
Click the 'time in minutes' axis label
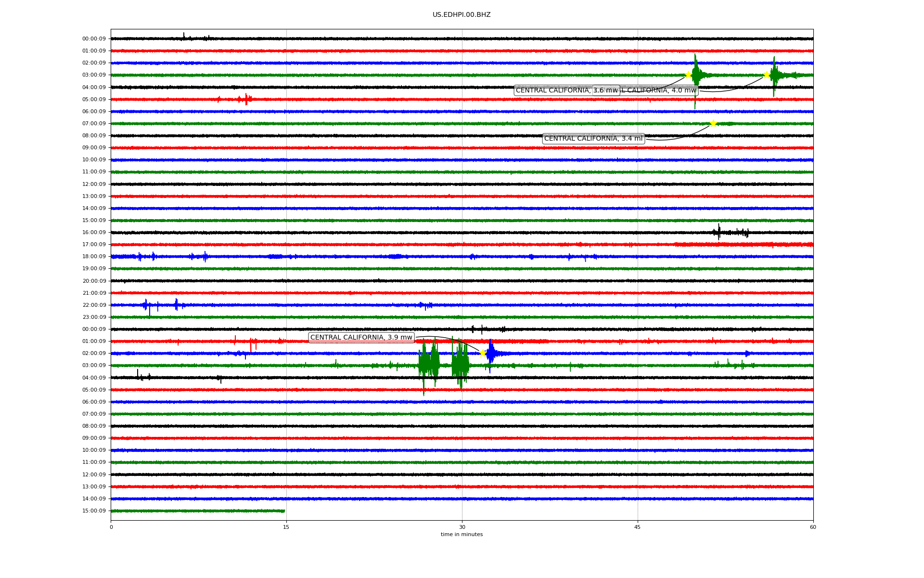pos(462,534)
